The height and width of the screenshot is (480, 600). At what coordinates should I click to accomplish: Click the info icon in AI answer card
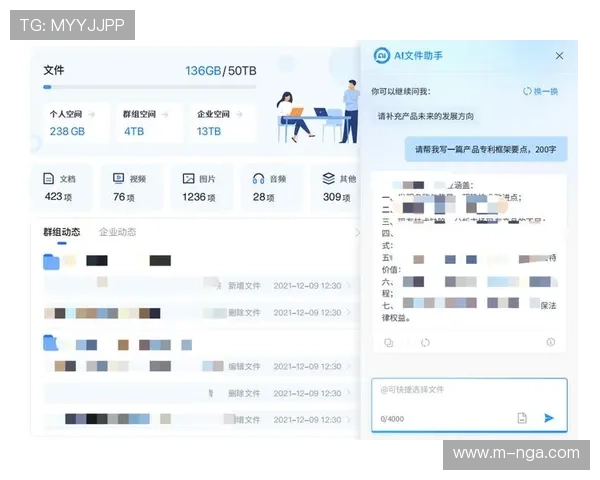tap(551, 342)
